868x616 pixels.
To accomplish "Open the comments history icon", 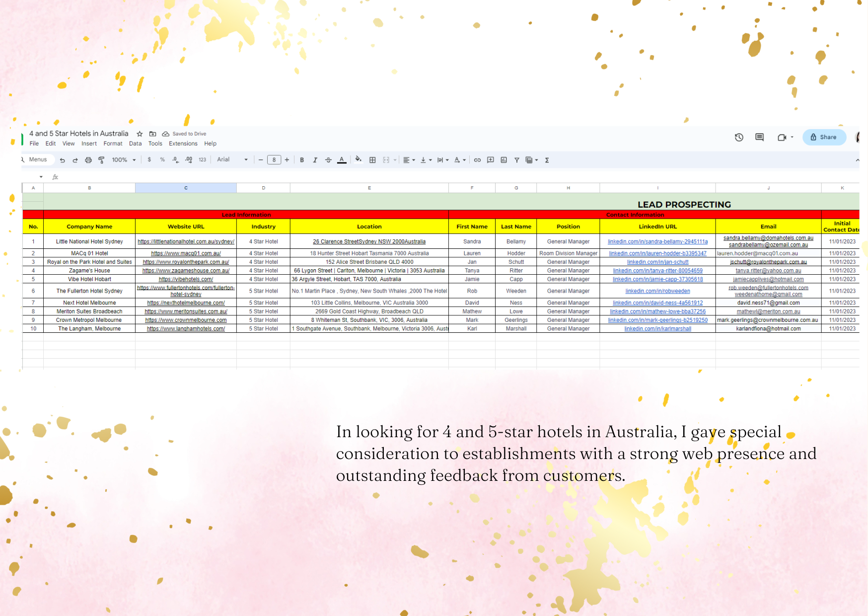I will click(759, 138).
